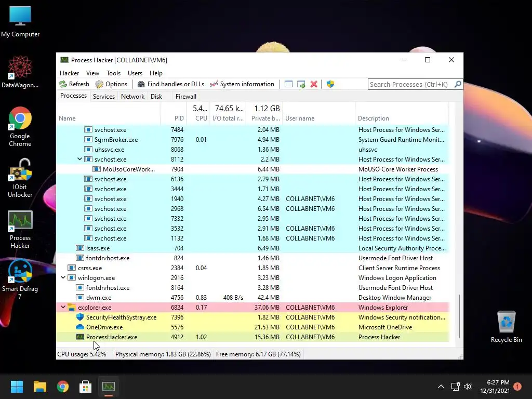Open the Process Hacker desktop shortcut
Screen dimensions: 532x399
click(20, 230)
